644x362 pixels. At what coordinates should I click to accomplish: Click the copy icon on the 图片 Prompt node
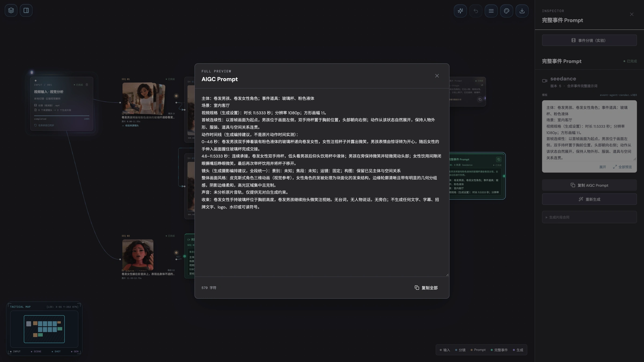480,99
